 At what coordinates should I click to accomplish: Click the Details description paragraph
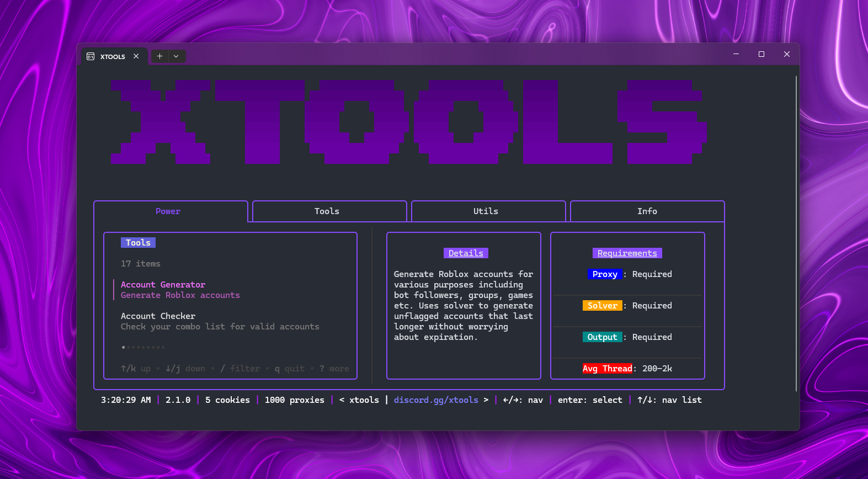464,306
